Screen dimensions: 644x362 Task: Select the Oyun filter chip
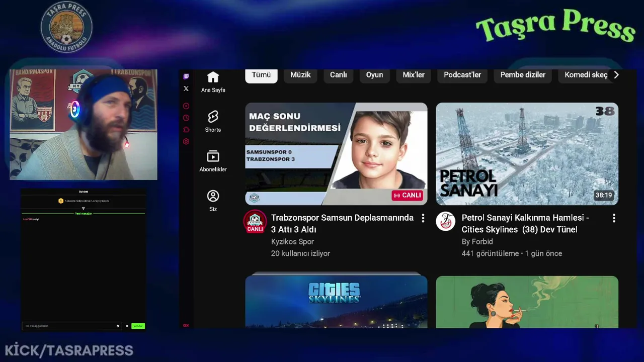tap(374, 75)
